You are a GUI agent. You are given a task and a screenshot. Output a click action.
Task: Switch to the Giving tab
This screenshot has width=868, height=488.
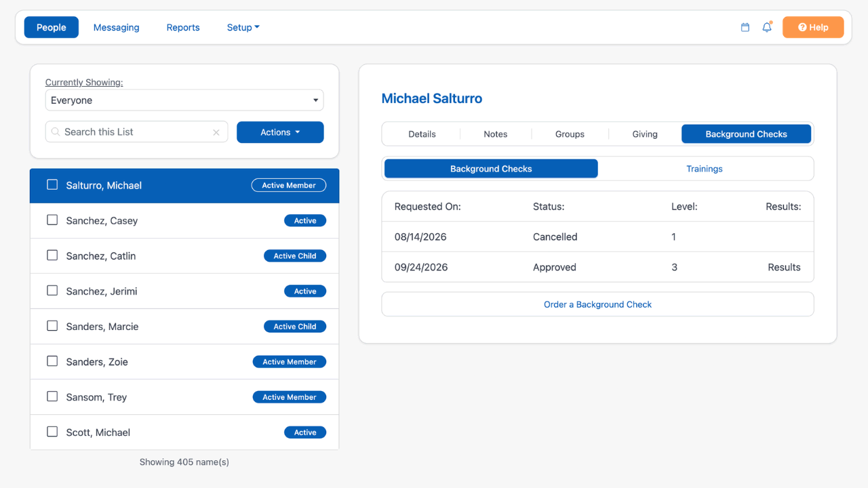coord(645,134)
